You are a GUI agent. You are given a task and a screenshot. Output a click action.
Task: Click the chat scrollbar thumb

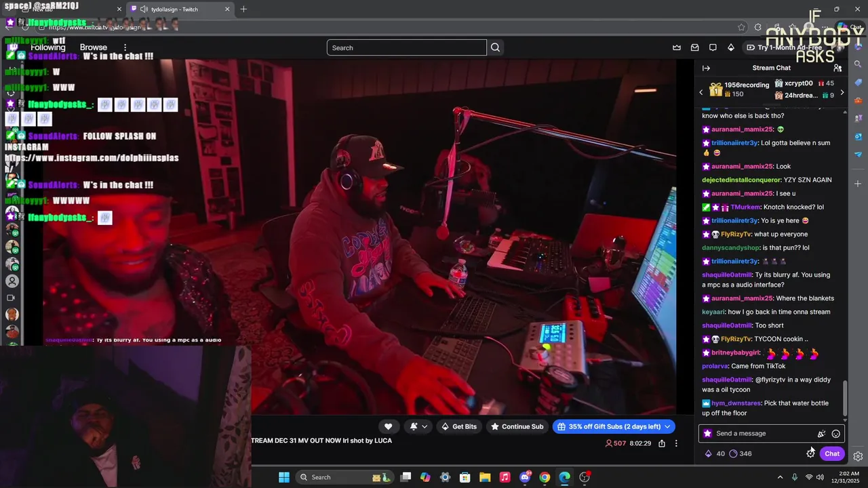coord(845,399)
